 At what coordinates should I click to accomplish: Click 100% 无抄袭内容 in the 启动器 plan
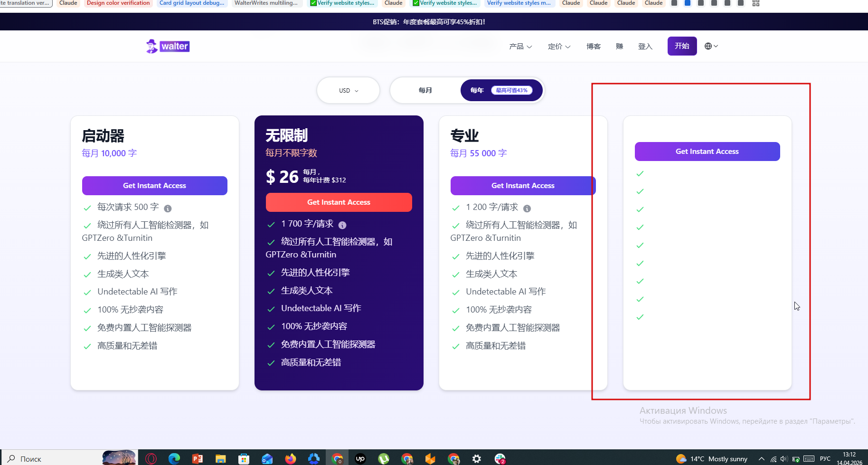coord(130,310)
